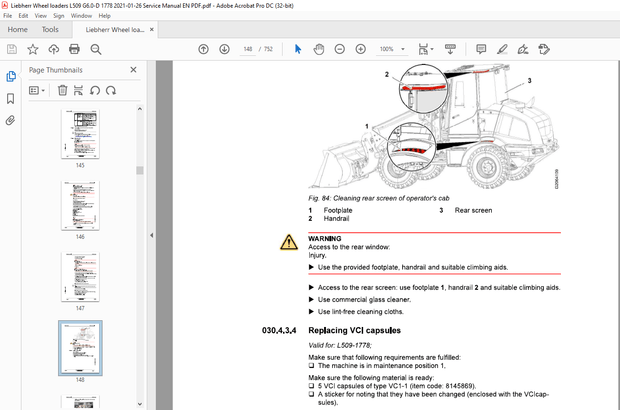The image size is (620, 410).
Task: Activate the Selection arrow tool
Action: [298, 49]
